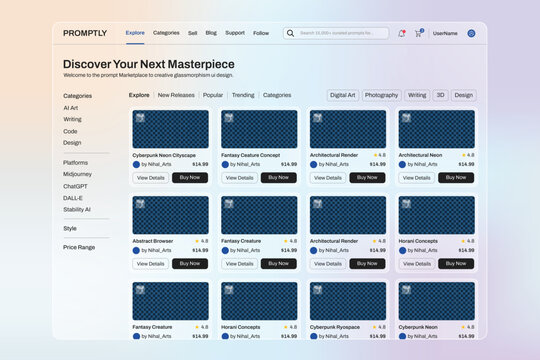
Task: Click the Cyberpunk Ryospace card title
Action: (x=335, y=327)
